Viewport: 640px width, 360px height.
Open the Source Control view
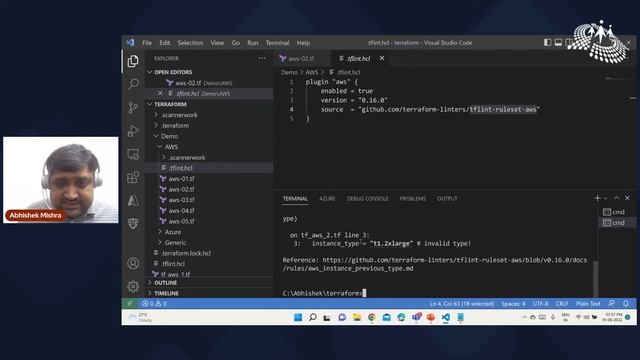point(133,107)
